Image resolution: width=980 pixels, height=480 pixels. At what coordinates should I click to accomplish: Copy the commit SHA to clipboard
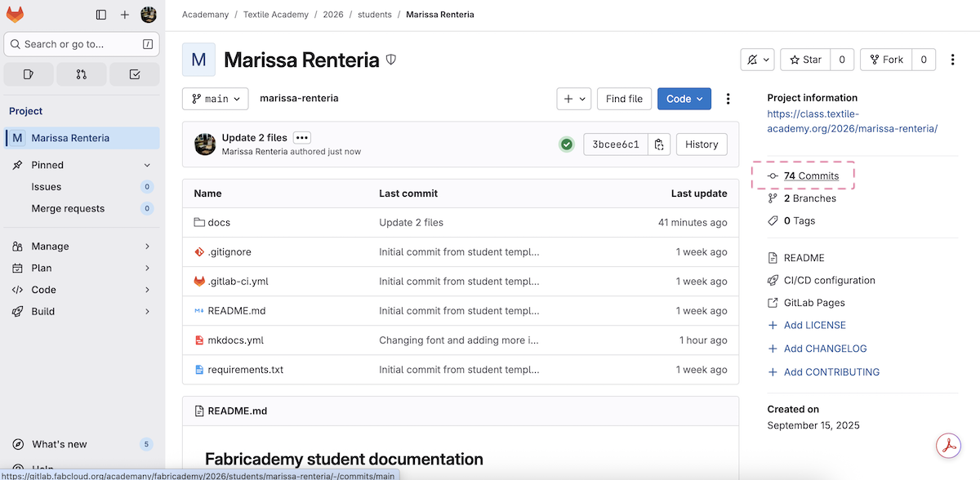coord(659,144)
